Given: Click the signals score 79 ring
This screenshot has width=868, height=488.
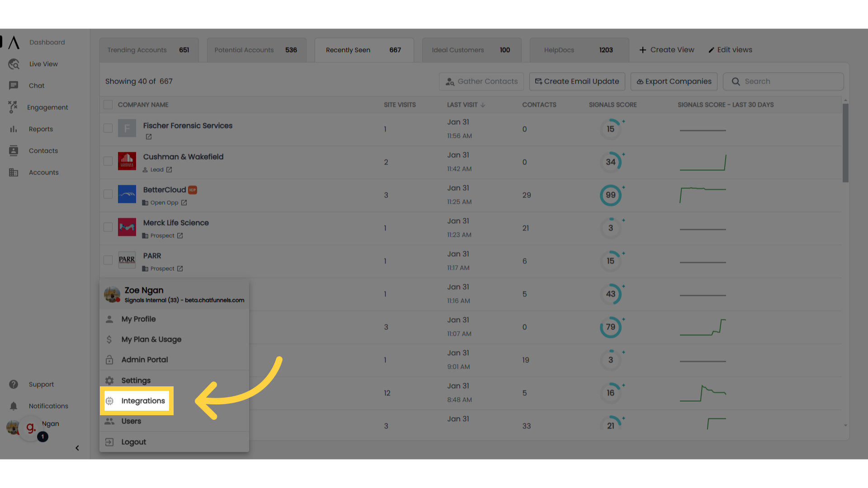Looking at the screenshot, I should (611, 327).
